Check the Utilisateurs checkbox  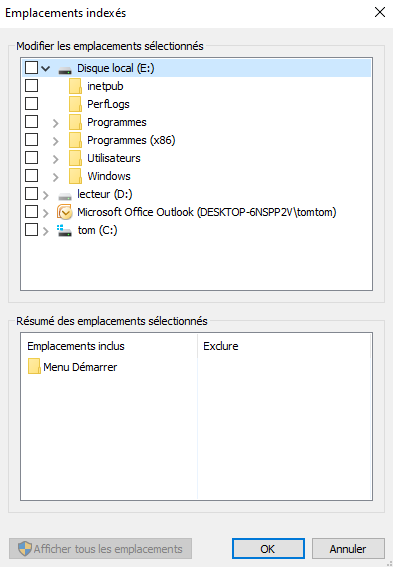pos(31,158)
